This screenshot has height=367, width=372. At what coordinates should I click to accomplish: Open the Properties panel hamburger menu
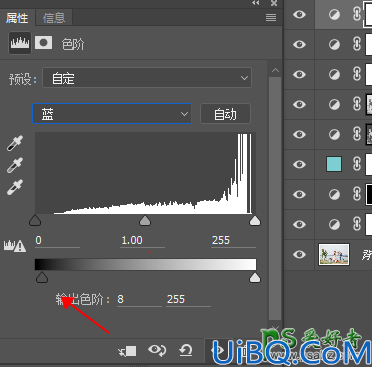(x=271, y=18)
